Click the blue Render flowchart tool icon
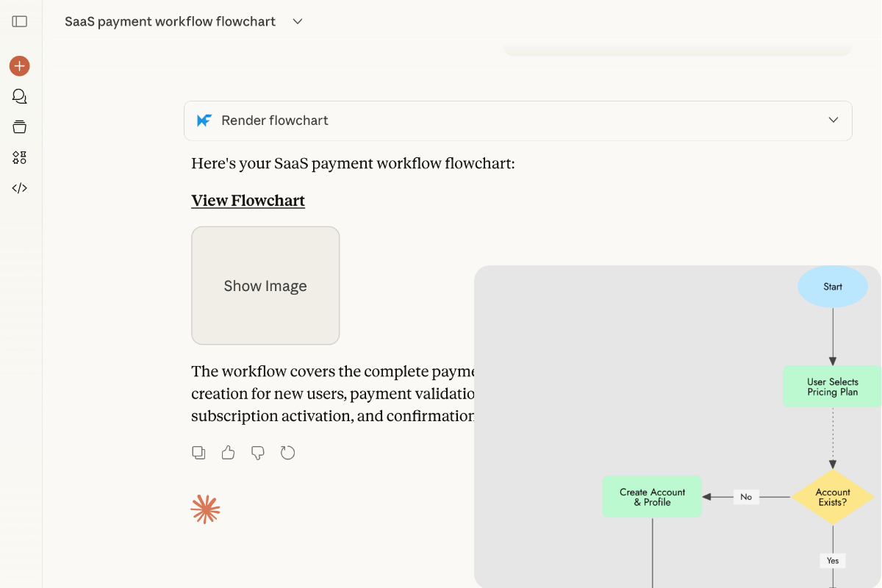 coord(204,121)
